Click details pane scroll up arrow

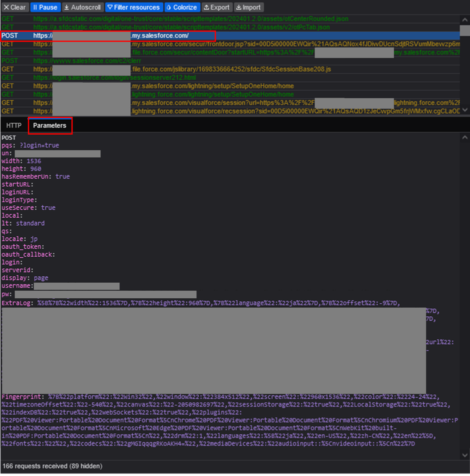(465, 138)
